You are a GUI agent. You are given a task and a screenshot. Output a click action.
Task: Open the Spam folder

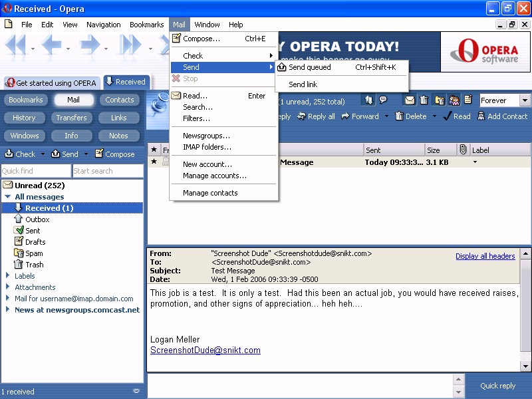pos(34,253)
